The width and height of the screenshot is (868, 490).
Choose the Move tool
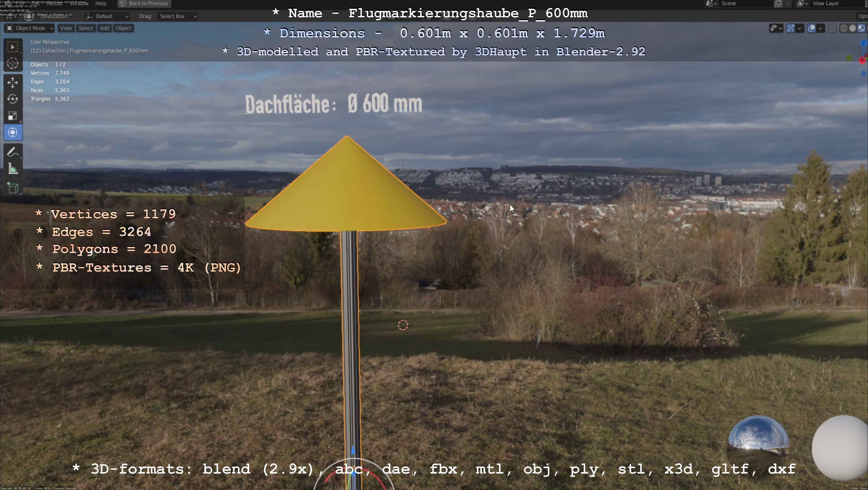point(13,82)
